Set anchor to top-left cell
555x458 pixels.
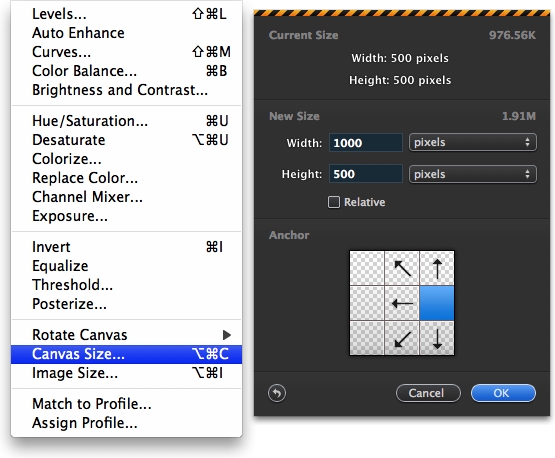tap(367, 268)
